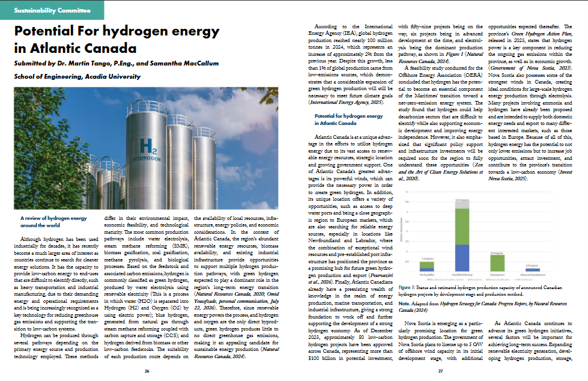Click the tall Feasibility/Planning bar's green segment

[462, 227]
